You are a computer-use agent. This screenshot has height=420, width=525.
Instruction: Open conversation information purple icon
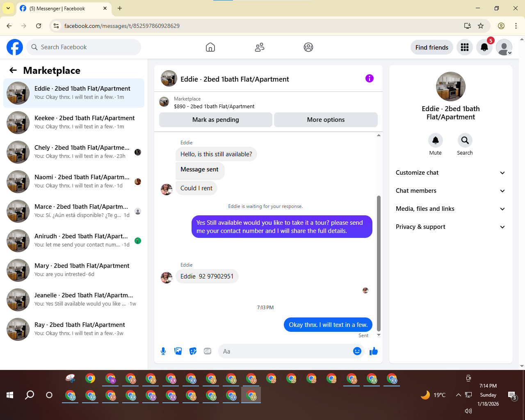(370, 78)
